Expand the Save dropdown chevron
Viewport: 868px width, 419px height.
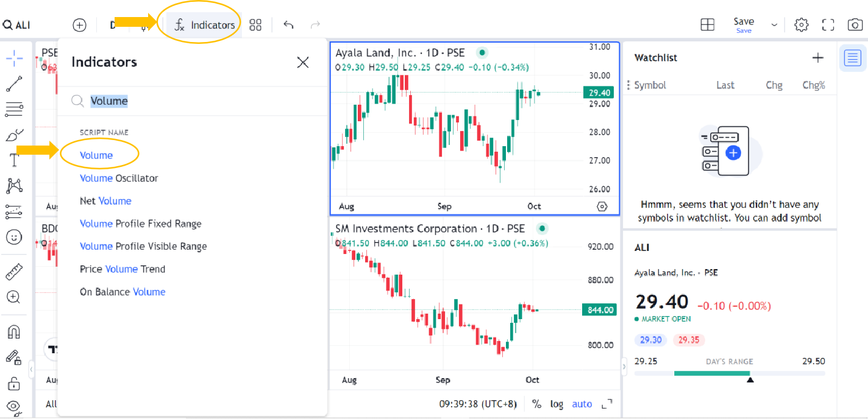774,25
